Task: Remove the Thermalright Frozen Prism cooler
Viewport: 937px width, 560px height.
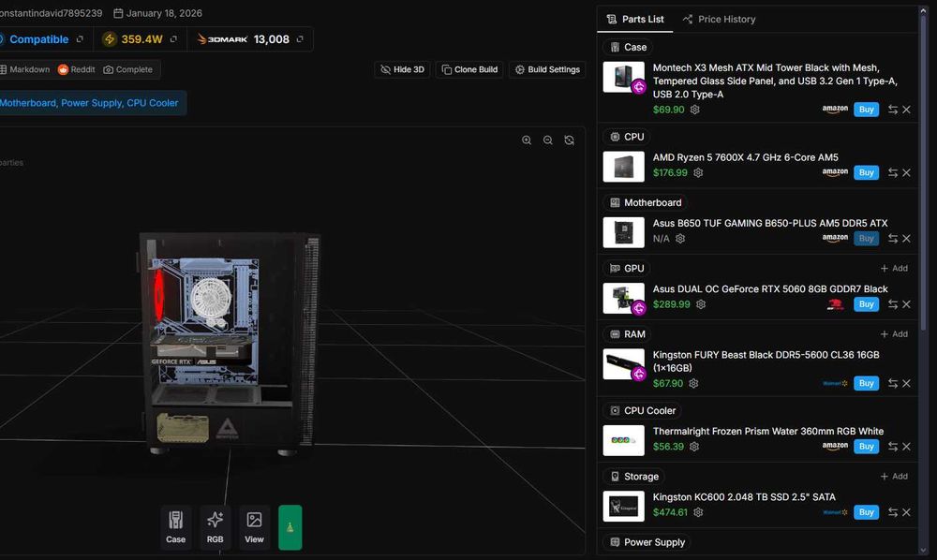Action: tap(906, 447)
